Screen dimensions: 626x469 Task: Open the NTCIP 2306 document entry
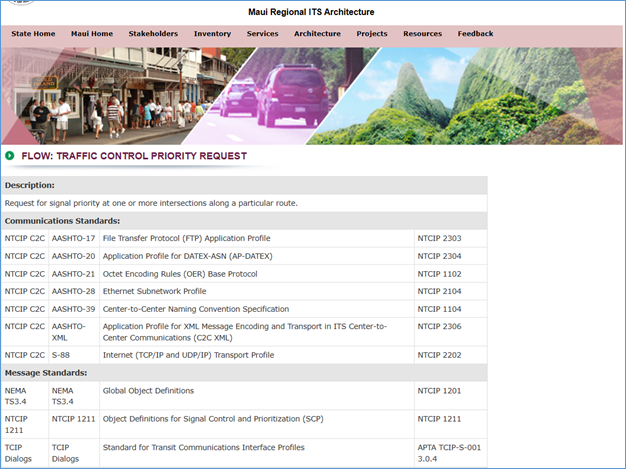coord(439,327)
